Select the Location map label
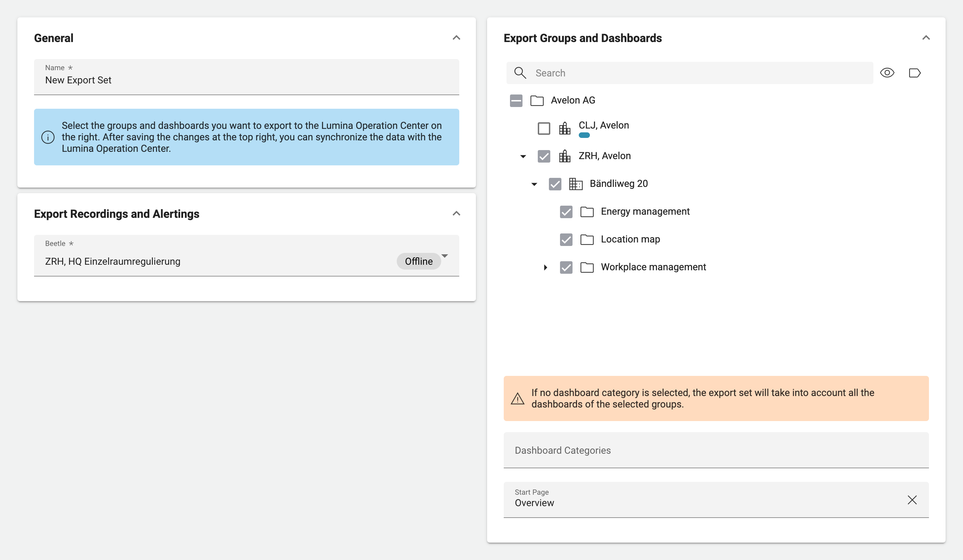 (630, 239)
